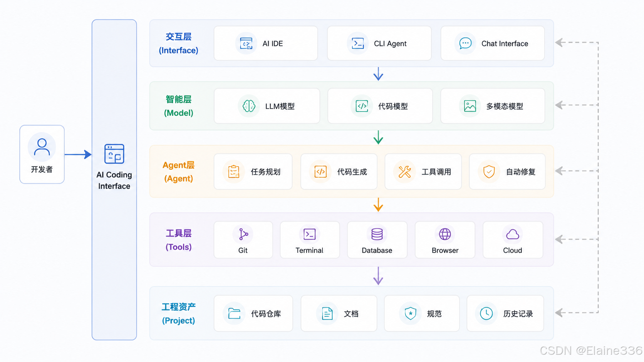The width and height of the screenshot is (644, 362).
Task: Click the 文档 text label
Action: 351,314
